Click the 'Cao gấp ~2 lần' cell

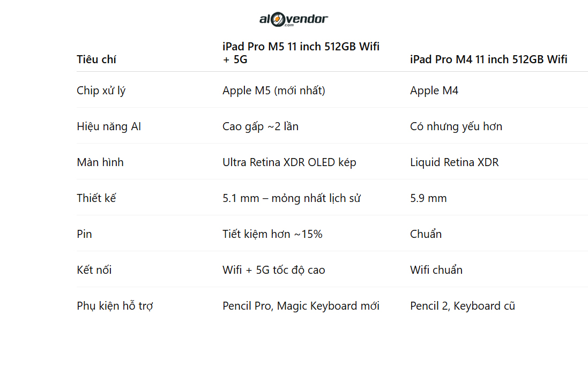click(x=260, y=126)
